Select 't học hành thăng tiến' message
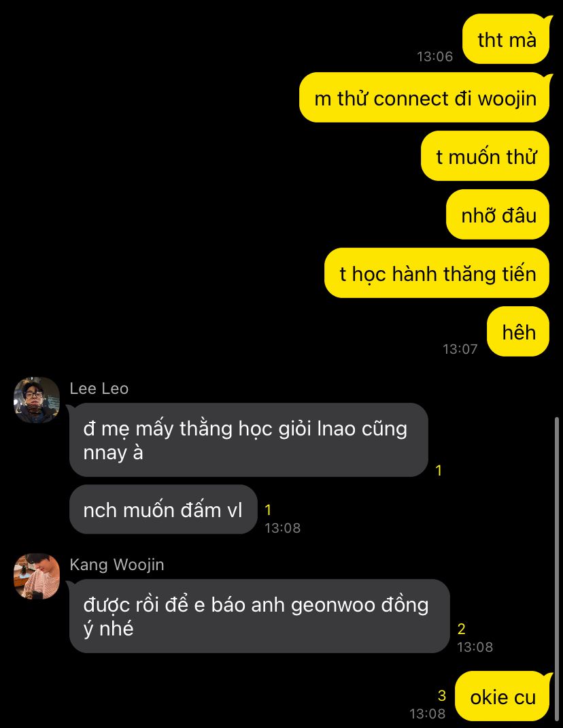563x728 pixels. (437, 274)
